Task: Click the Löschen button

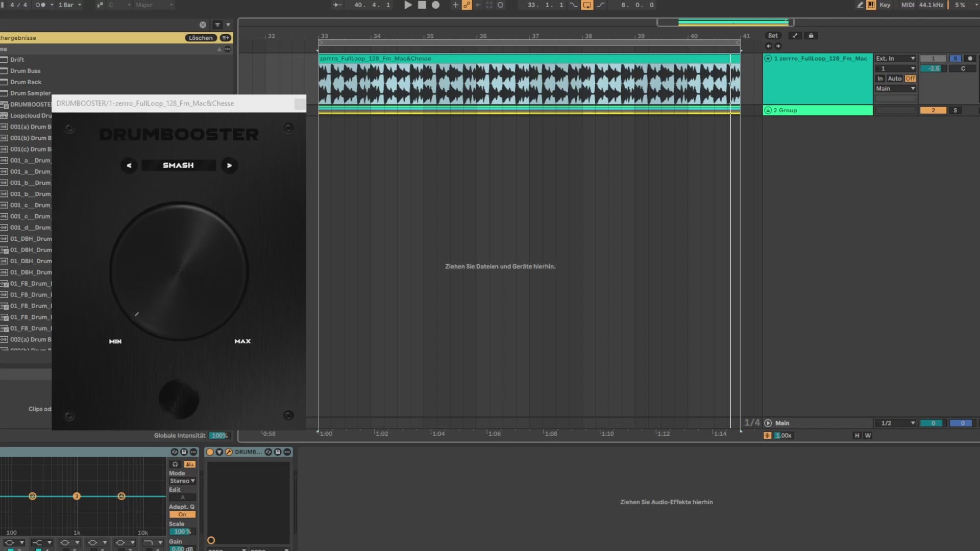Action: [200, 38]
